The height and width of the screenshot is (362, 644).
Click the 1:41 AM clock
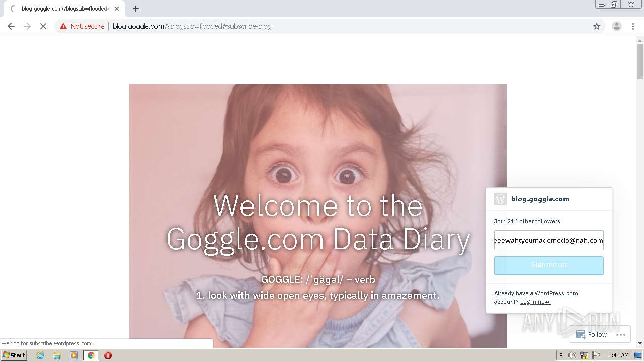coord(618,355)
